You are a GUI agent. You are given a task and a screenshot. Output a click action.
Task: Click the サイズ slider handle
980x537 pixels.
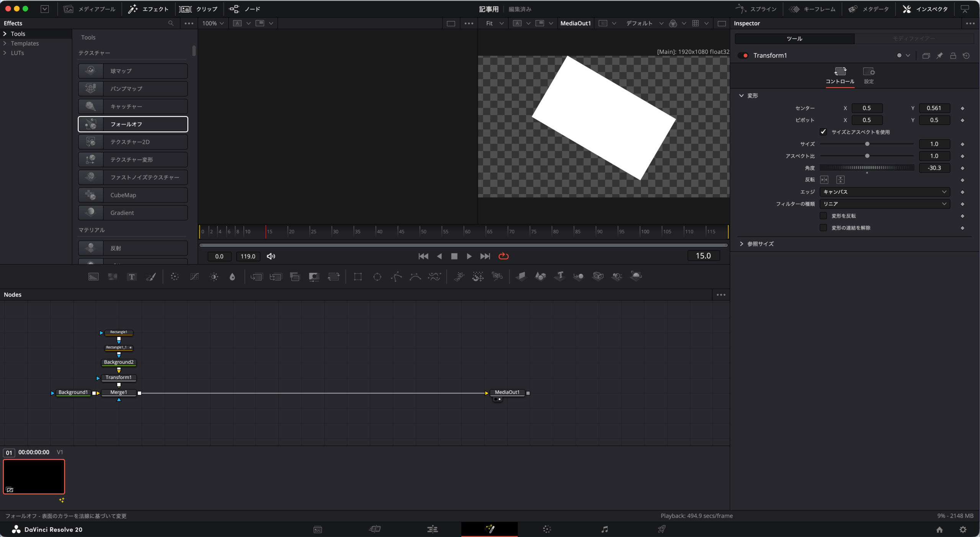[x=867, y=144]
